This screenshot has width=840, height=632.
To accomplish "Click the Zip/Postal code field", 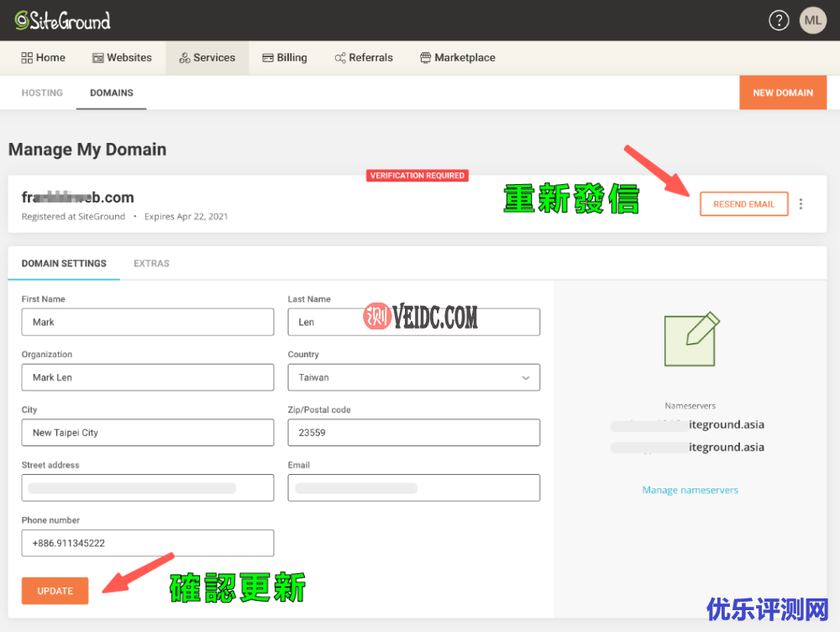I will point(413,432).
